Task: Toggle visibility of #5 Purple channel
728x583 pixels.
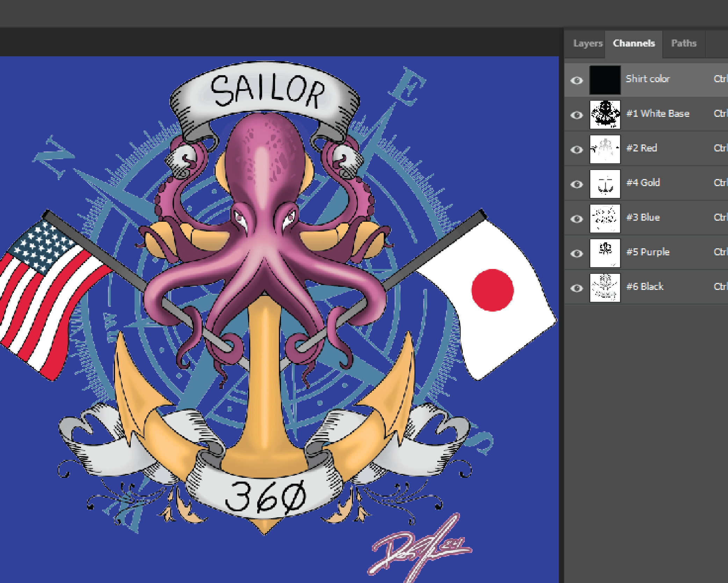Action: tap(577, 253)
